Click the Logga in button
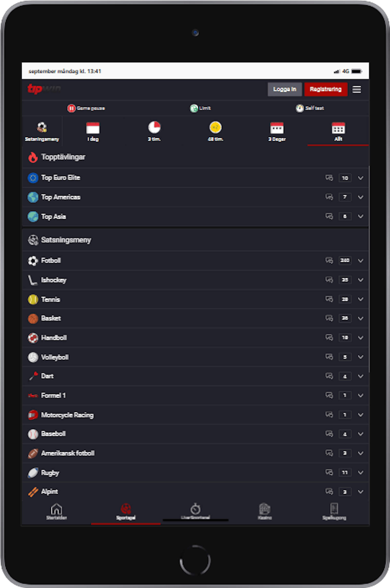This screenshot has width=390, height=588. click(285, 89)
